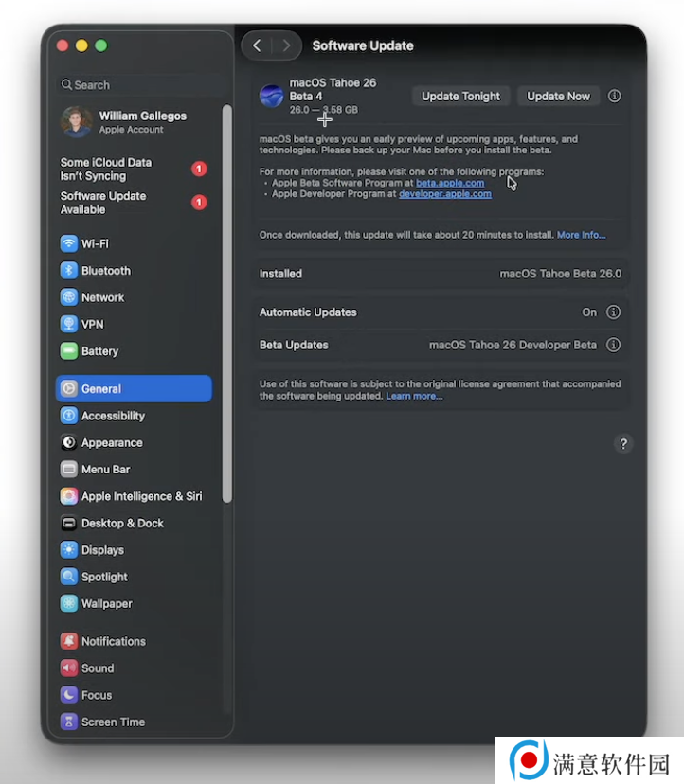Screen dimensions: 684x784
Task: Click the Software Update title
Action: pos(363,46)
